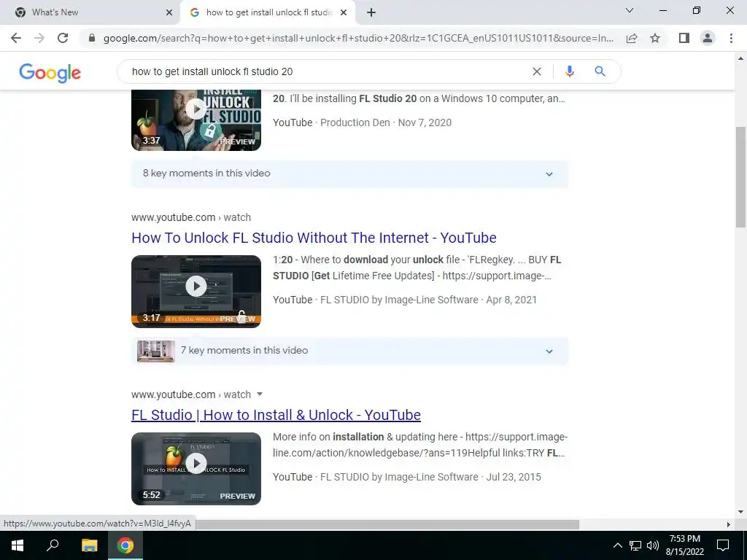Click the scroll-down arrow of the vertical scrollbar
Viewport: 747px width, 560px height.
point(741,512)
